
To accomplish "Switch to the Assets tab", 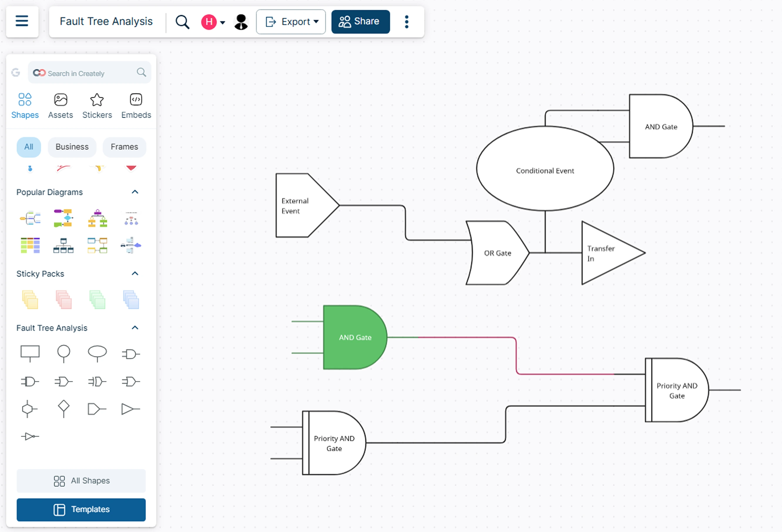I will coord(61,106).
